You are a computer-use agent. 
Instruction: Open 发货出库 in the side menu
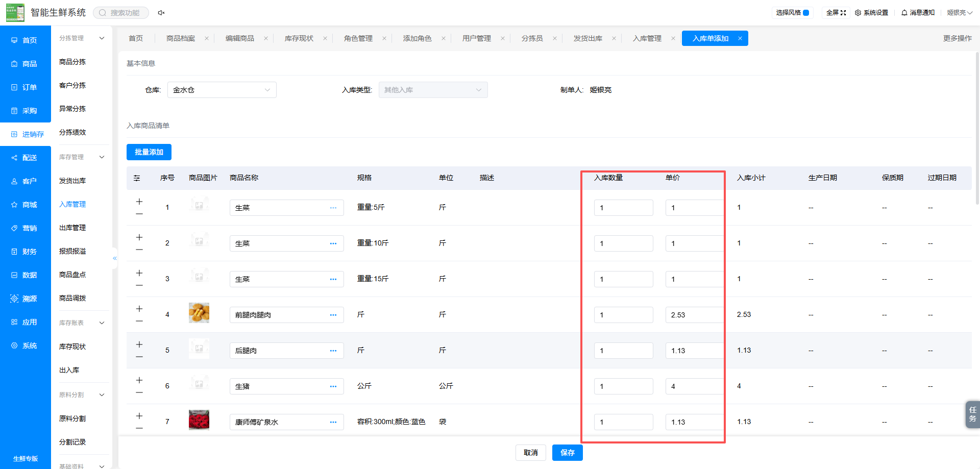(72, 181)
